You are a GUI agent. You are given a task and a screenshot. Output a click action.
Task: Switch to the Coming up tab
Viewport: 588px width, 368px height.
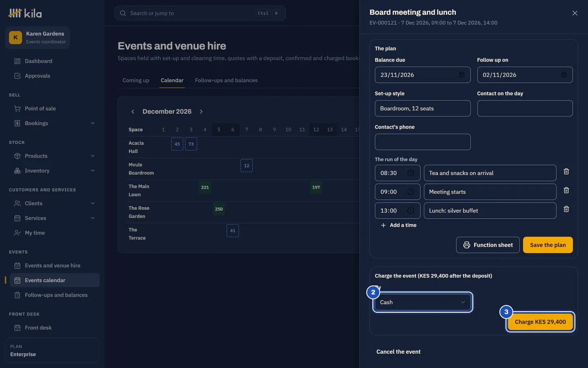(x=136, y=80)
